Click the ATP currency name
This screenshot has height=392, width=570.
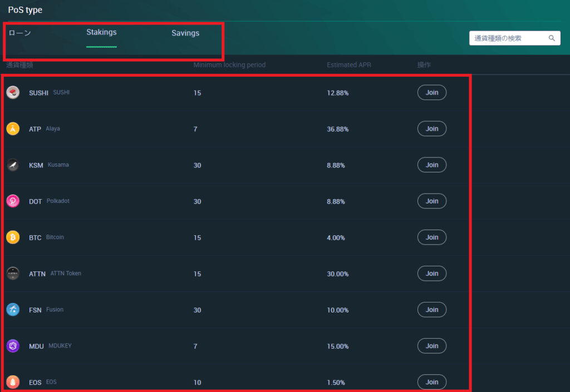point(35,129)
